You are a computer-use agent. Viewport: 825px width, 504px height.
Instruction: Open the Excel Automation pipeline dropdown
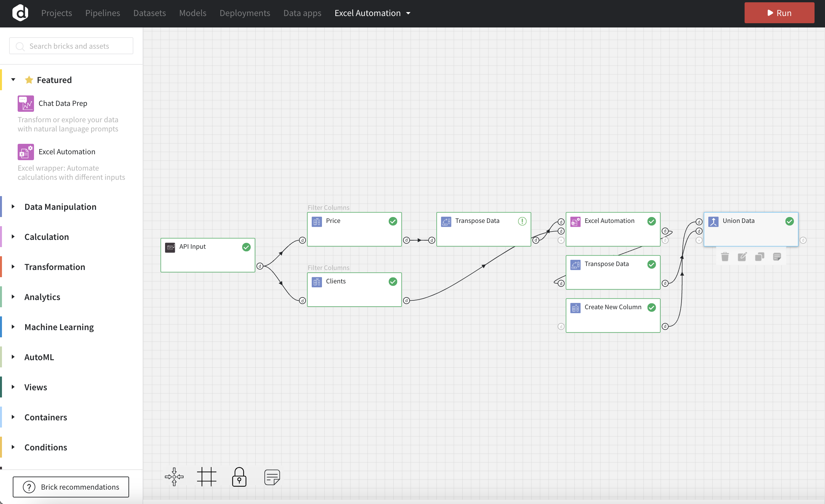coord(372,13)
